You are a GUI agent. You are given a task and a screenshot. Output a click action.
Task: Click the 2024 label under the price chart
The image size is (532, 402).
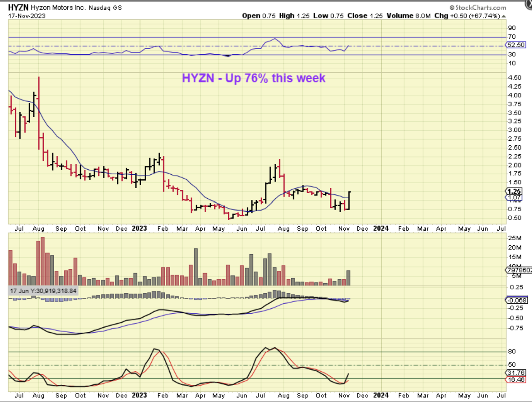coord(381,229)
